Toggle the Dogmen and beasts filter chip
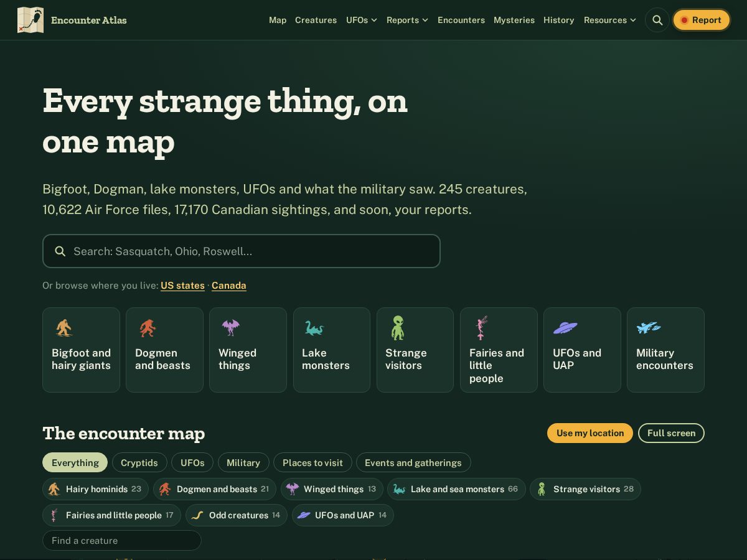 (x=214, y=489)
